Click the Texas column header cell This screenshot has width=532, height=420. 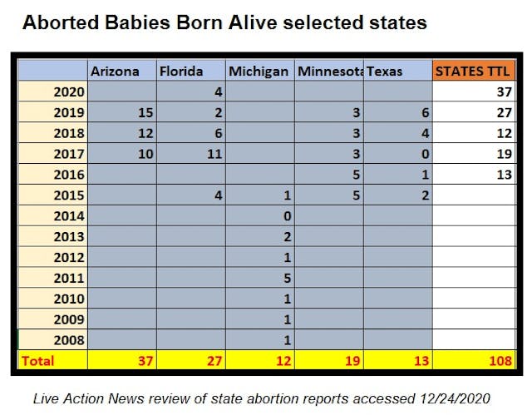click(397, 72)
